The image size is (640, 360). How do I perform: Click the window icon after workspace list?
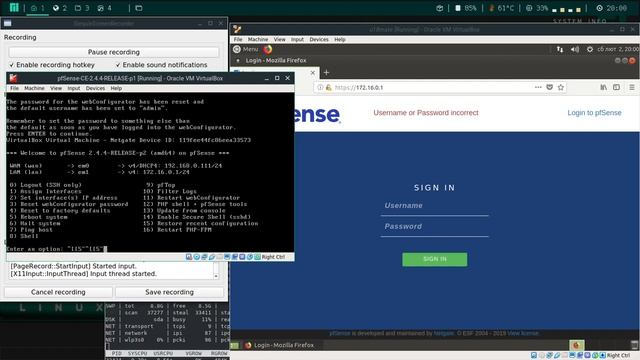(x=139, y=8)
